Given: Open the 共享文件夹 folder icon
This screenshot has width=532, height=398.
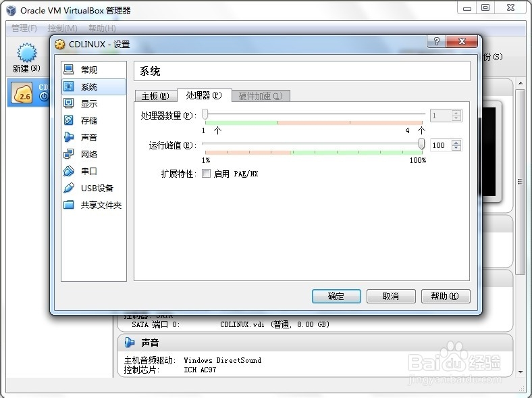Looking at the screenshot, I should (x=69, y=205).
